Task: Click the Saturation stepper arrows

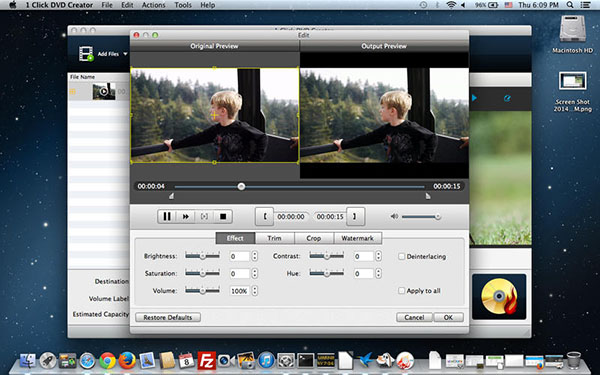Action: point(254,273)
